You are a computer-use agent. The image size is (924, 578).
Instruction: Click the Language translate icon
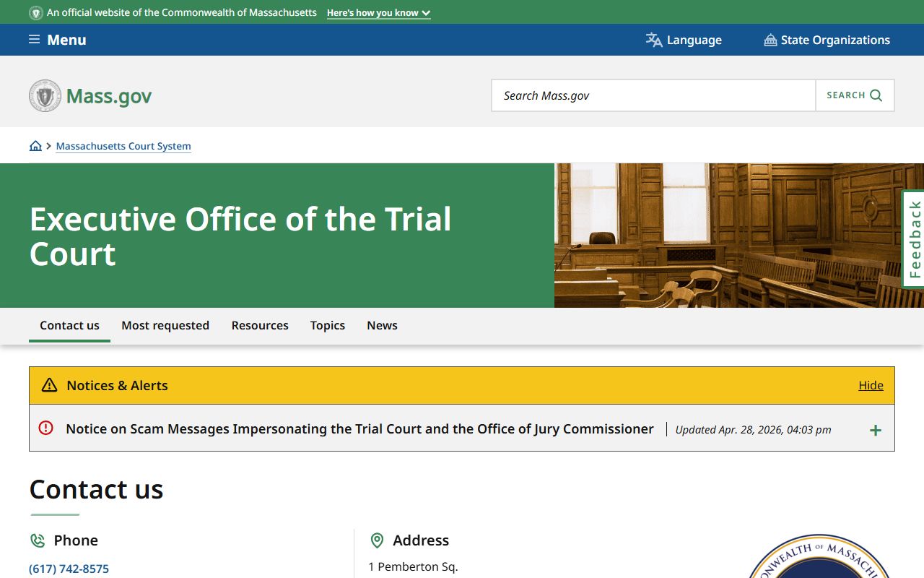(x=654, y=40)
